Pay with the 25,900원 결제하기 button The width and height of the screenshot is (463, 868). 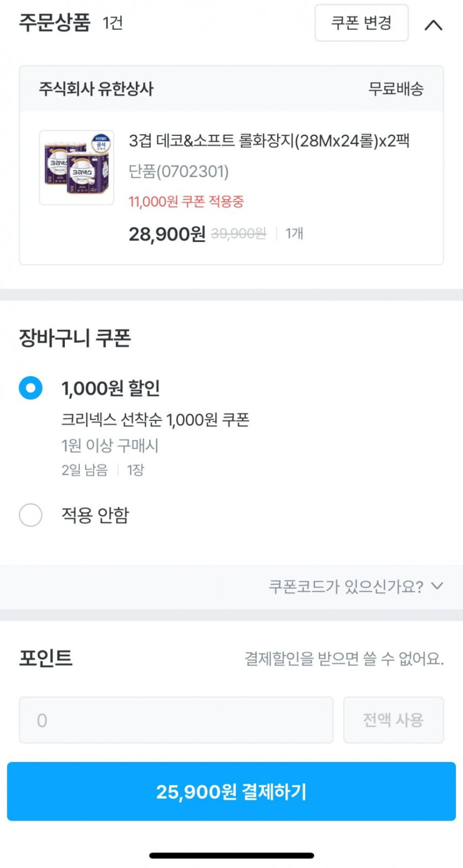click(231, 791)
